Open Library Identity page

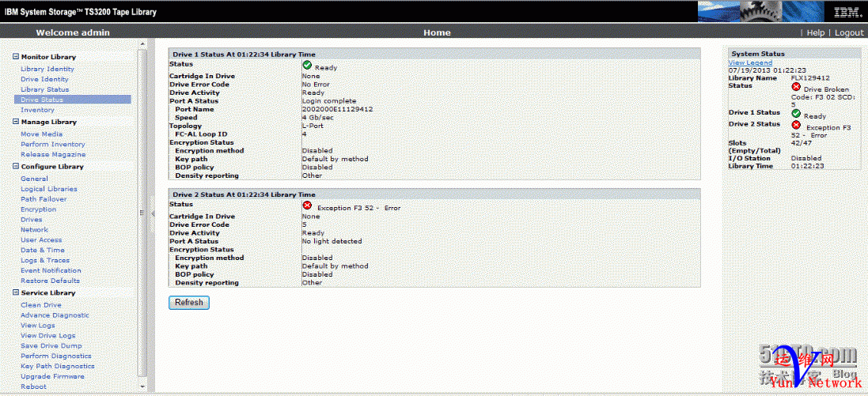(47, 69)
